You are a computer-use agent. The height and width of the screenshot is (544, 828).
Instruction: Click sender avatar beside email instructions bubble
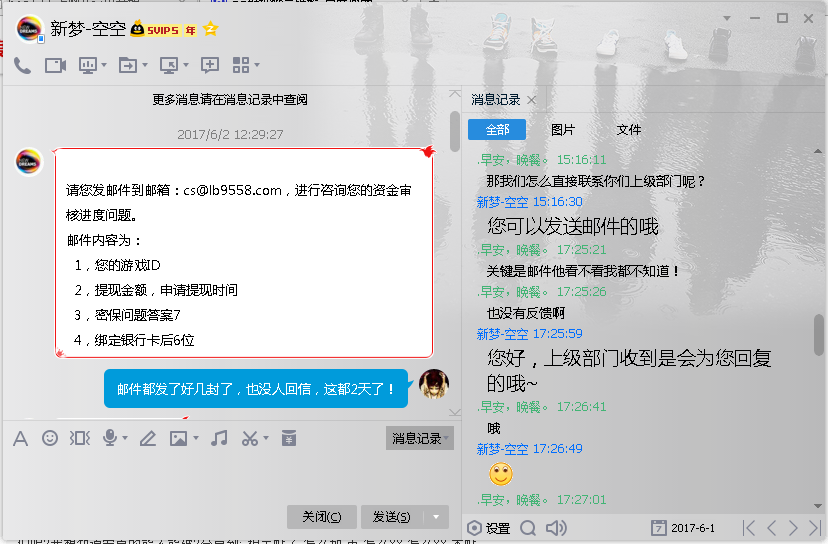pos(29,162)
